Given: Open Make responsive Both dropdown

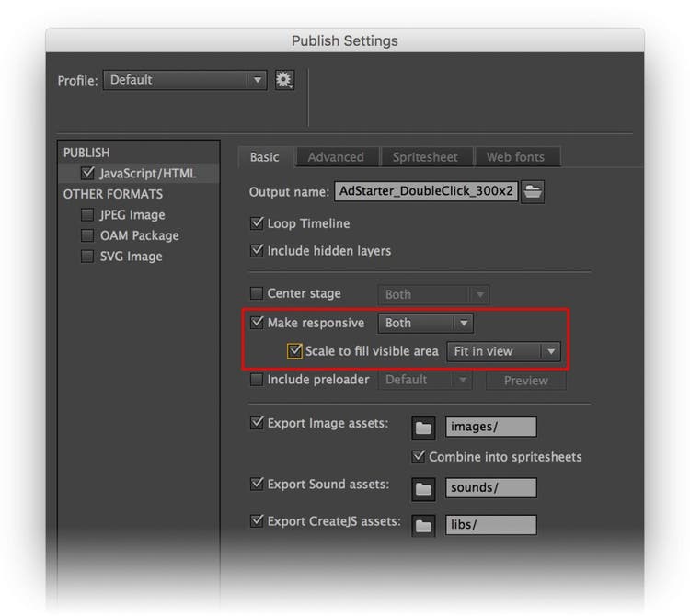Looking at the screenshot, I should 426,323.
